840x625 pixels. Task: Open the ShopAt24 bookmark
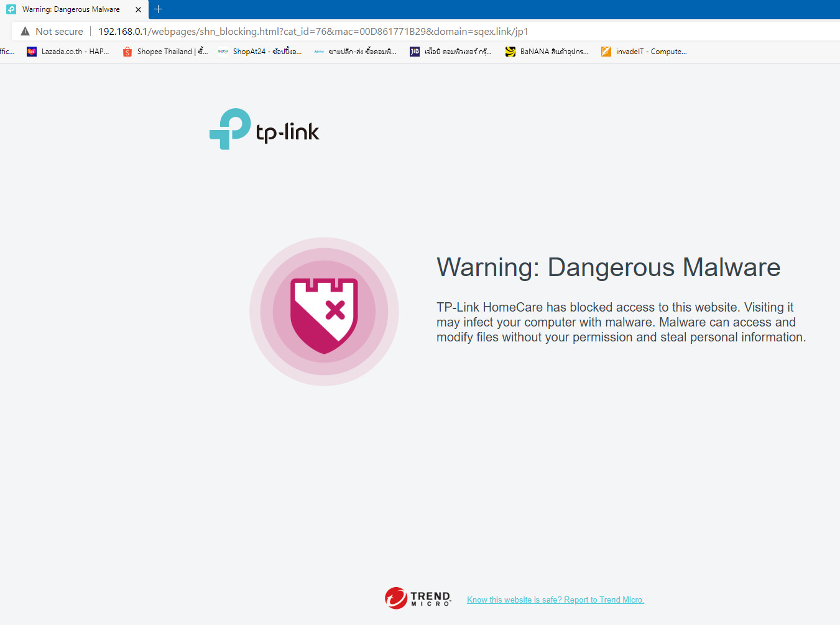260,52
